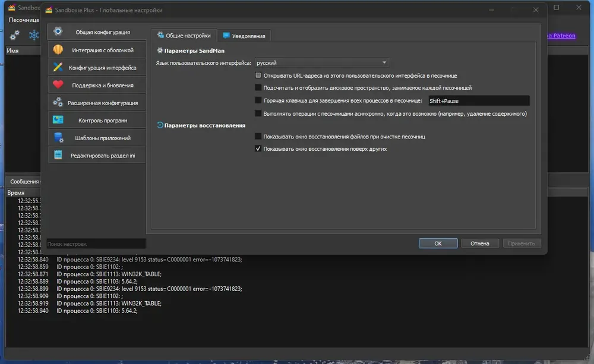Toggle asynchronous sandbox operations checkbox
This screenshot has width=594, height=364.
point(258,113)
